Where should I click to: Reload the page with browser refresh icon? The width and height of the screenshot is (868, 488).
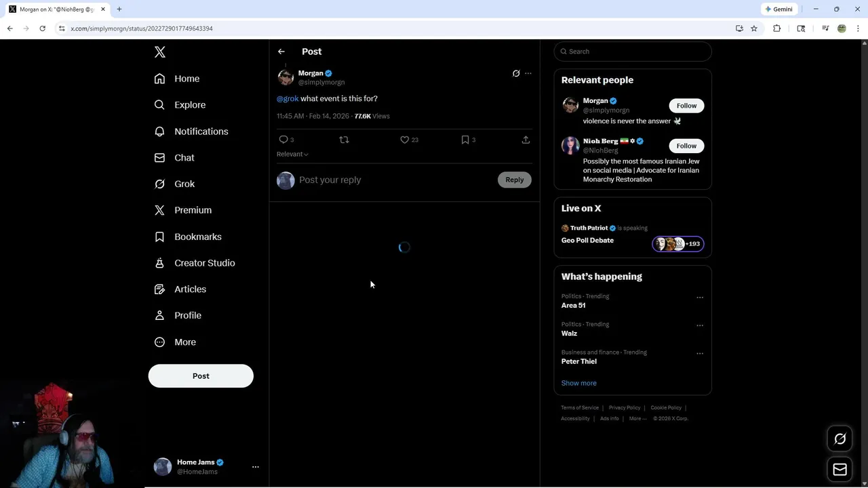[x=42, y=28]
